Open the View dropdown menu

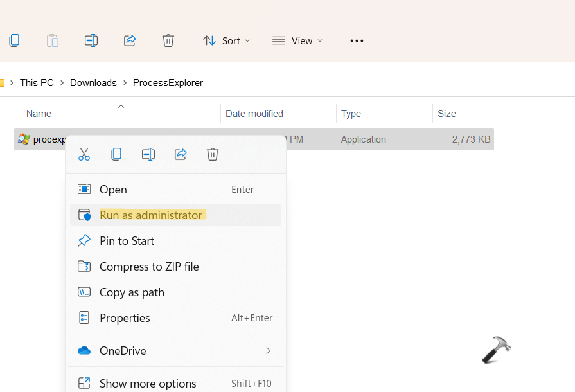tap(297, 40)
